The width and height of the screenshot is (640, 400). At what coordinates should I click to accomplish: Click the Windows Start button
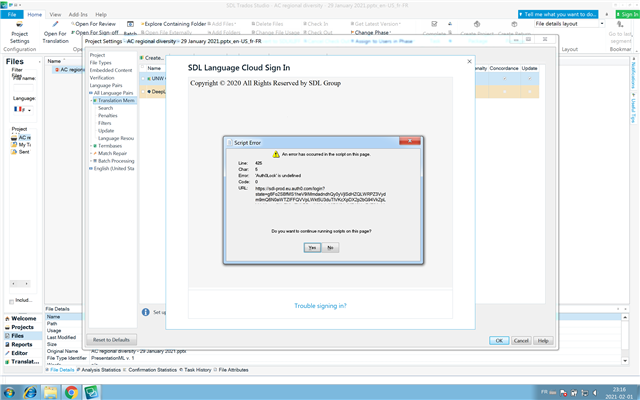[x=11, y=391]
